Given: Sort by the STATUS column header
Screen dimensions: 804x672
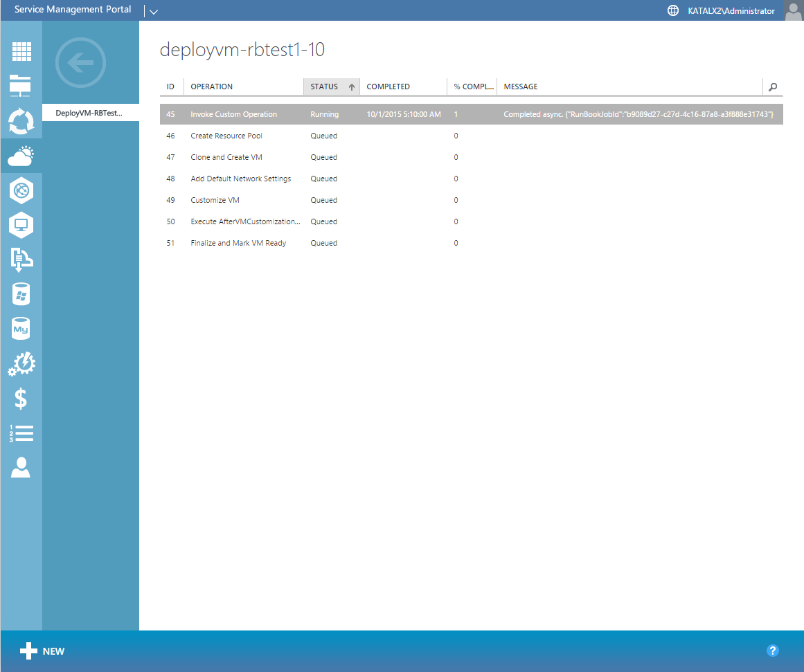Looking at the screenshot, I should tap(332, 87).
